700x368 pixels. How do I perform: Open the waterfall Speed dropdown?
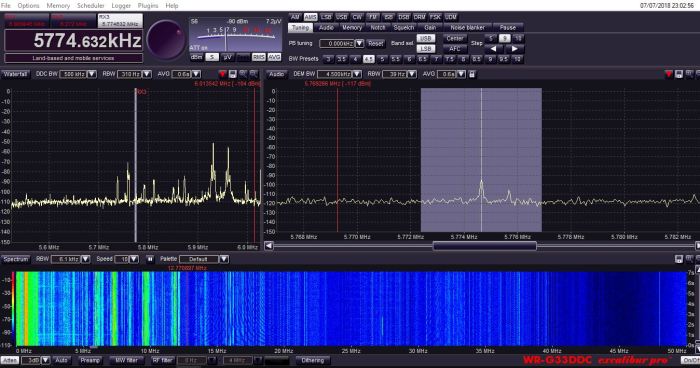point(133,259)
